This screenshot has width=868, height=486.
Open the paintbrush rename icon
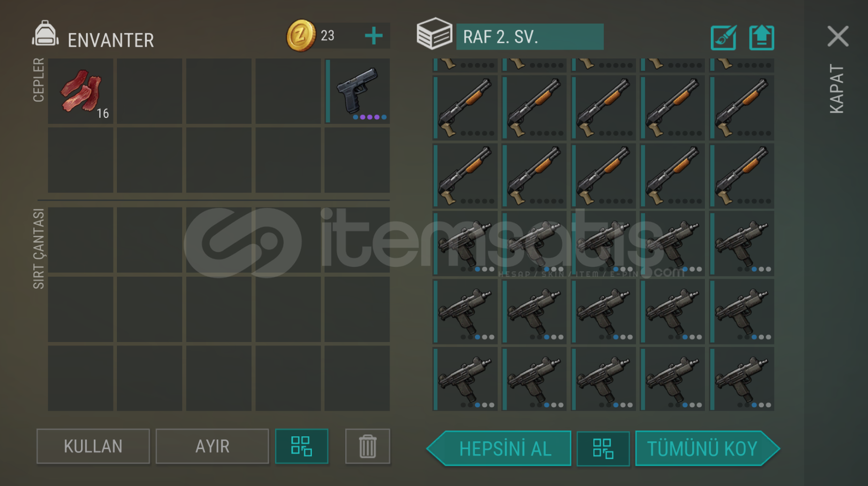[723, 37]
